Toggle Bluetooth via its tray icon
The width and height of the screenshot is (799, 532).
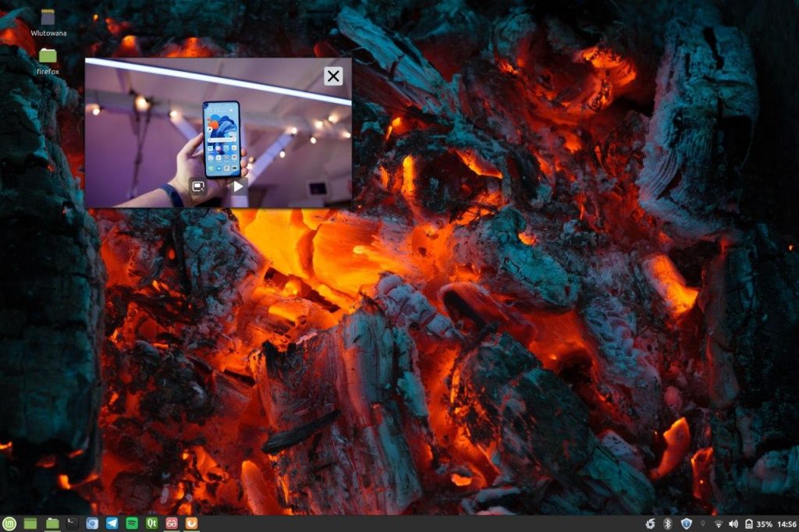pyautogui.click(x=668, y=523)
